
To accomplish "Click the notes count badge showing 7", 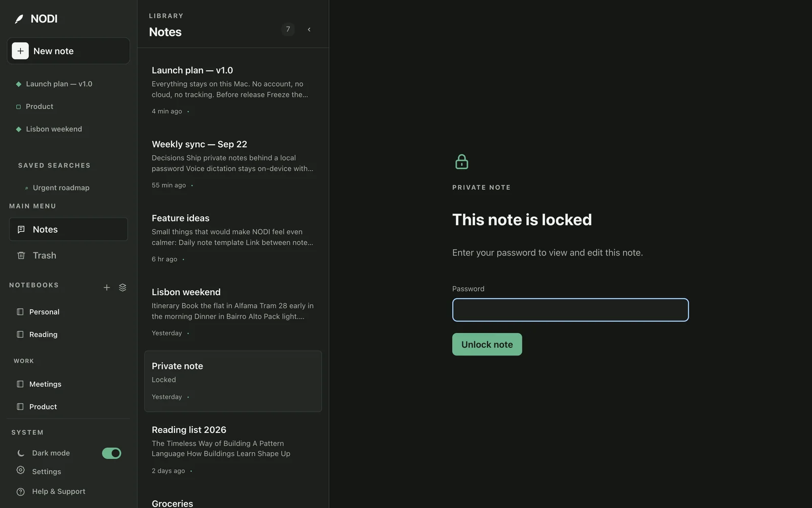I will [x=288, y=29].
